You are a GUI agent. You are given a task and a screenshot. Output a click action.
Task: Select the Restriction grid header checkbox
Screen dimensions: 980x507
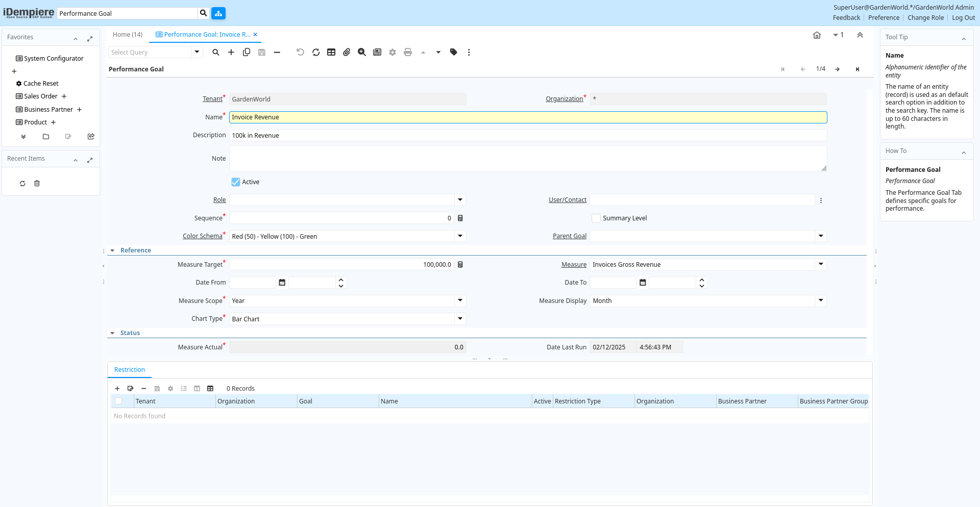point(118,401)
